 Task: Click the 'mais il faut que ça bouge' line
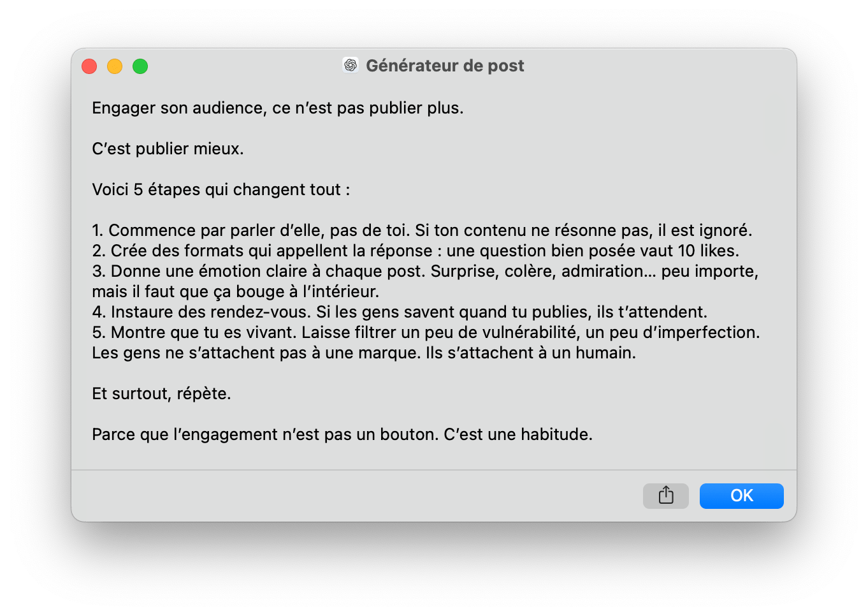point(235,291)
